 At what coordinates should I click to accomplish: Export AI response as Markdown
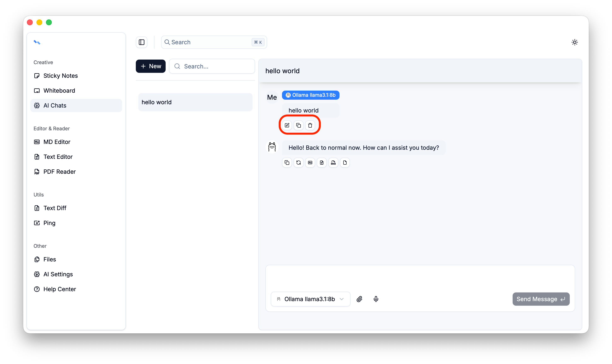pyautogui.click(x=310, y=163)
